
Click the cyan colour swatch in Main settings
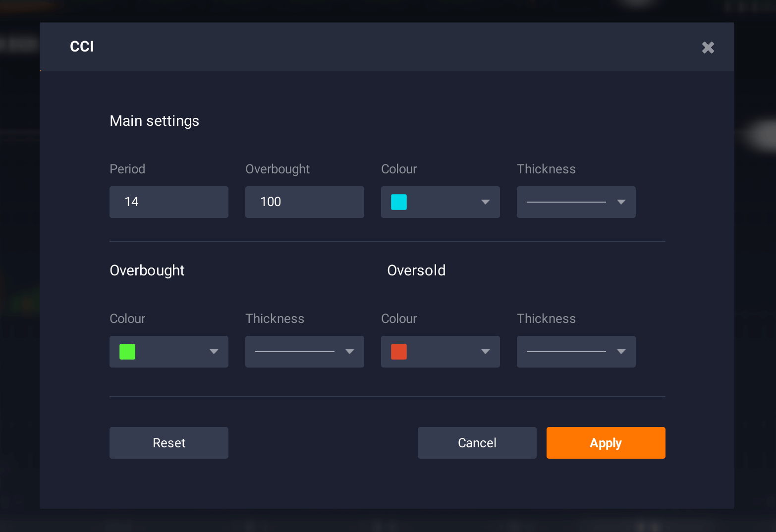(399, 202)
